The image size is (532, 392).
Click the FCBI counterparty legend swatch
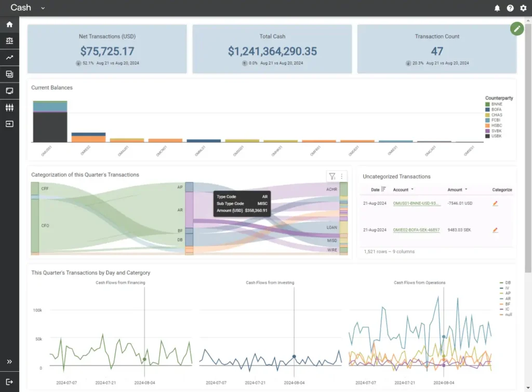click(x=487, y=120)
